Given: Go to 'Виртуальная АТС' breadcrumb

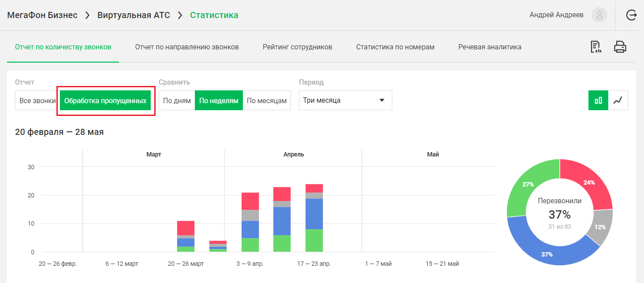Looking at the screenshot, I should point(134,15).
